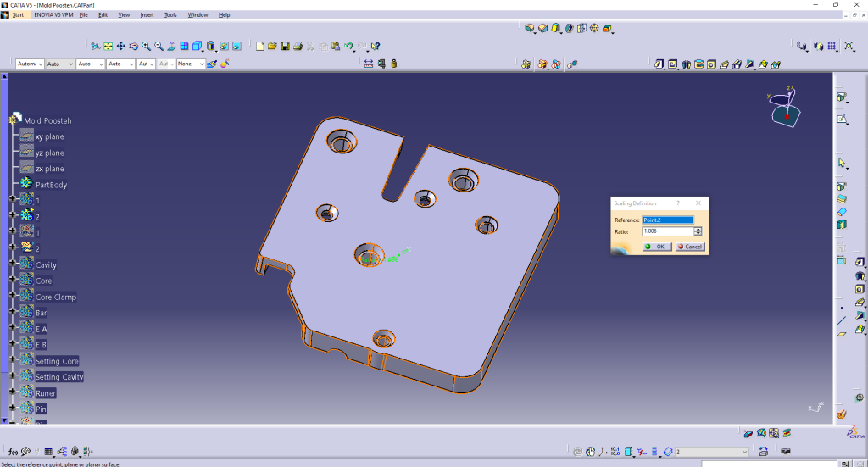Image resolution: width=868 pixels, height=467 pixels.
Task: Click OK in Scaling Definition dialog
Action: 657,247
